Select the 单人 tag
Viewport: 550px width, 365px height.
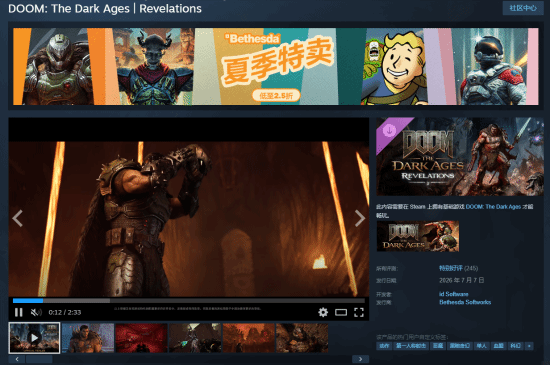coord(482,346)
